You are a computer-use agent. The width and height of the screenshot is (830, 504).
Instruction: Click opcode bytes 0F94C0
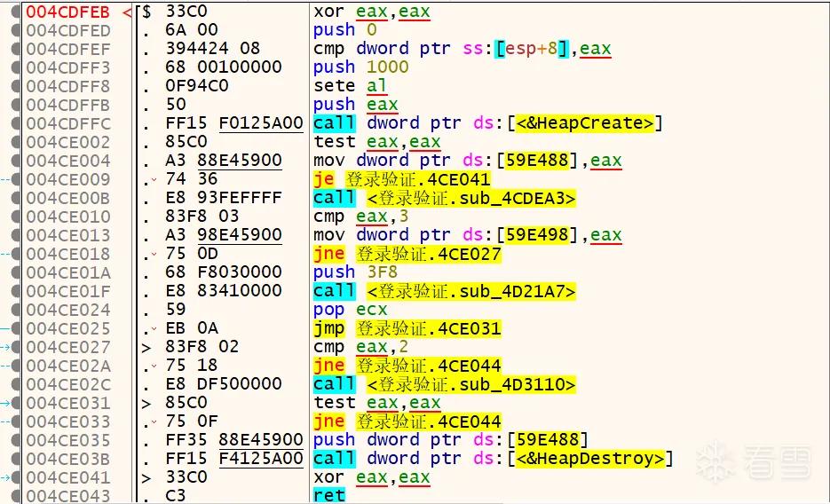197,85
